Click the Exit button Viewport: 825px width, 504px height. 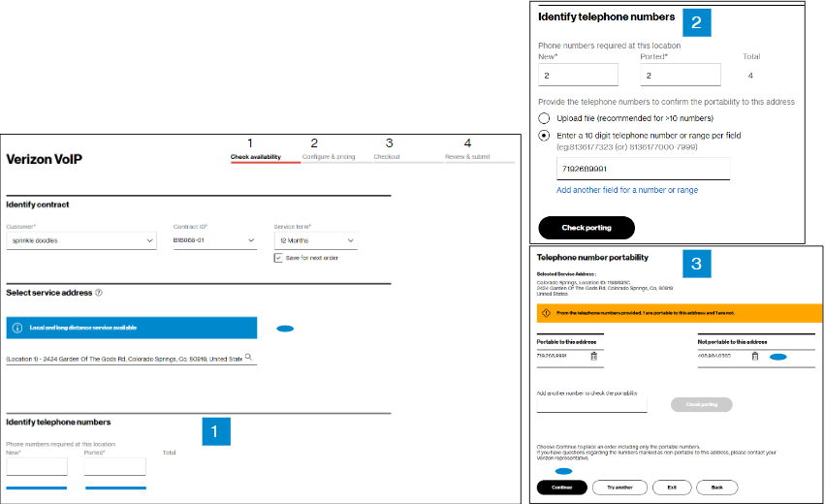pos(672,488)
